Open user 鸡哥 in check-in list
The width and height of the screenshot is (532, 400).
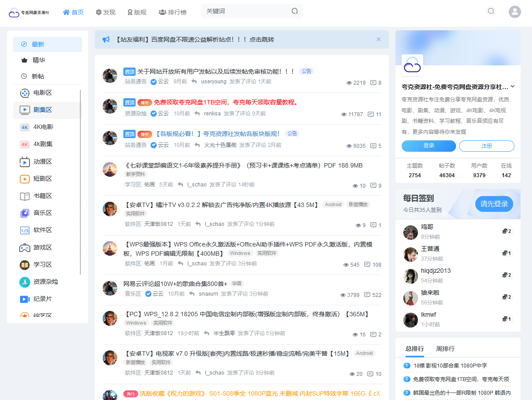(427, 227)
